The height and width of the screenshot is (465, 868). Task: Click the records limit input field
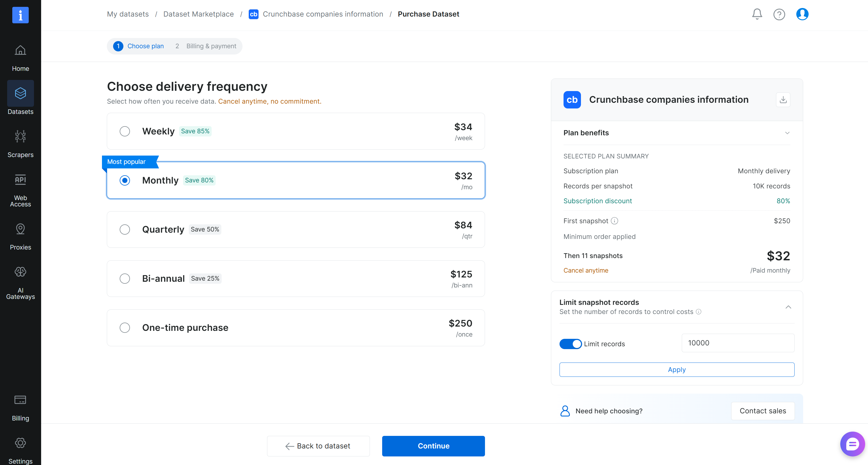[x=737, y=343]
